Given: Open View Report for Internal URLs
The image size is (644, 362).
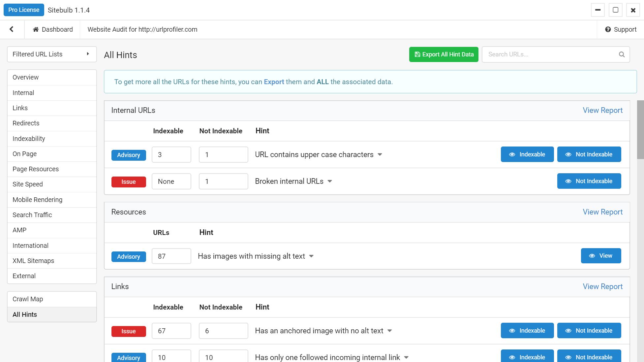Looking at the screenshot, I should (x=602, y=110).
